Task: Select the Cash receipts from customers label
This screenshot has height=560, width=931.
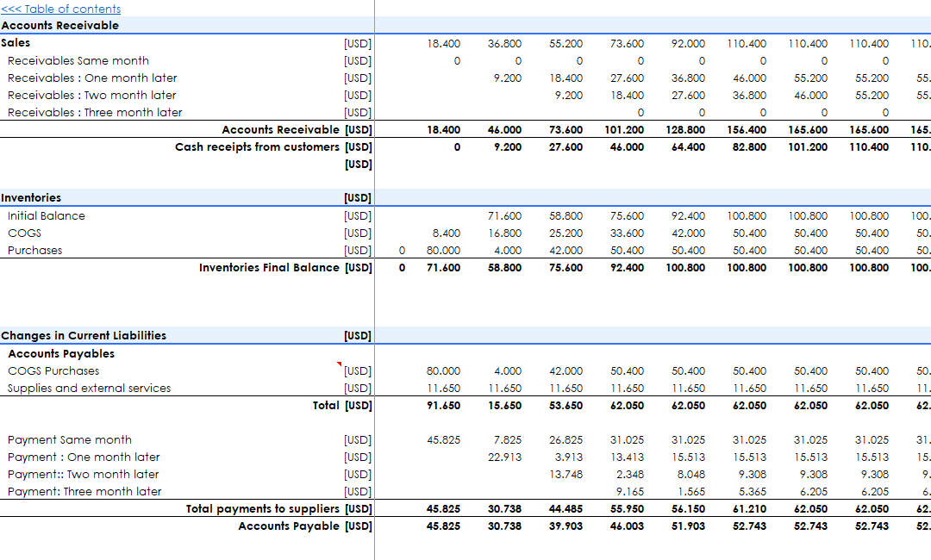Action: [257, 146]
